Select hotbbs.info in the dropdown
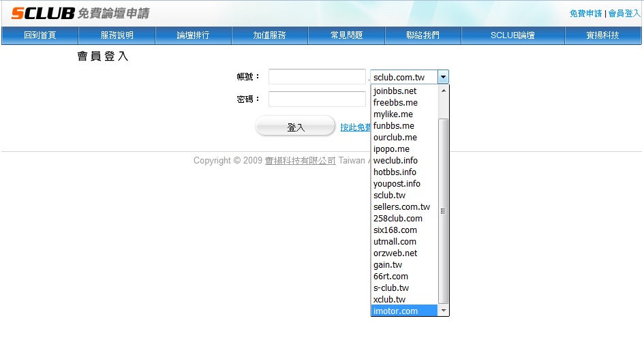This screenshot has height=342, width=644. coord(404,172)
